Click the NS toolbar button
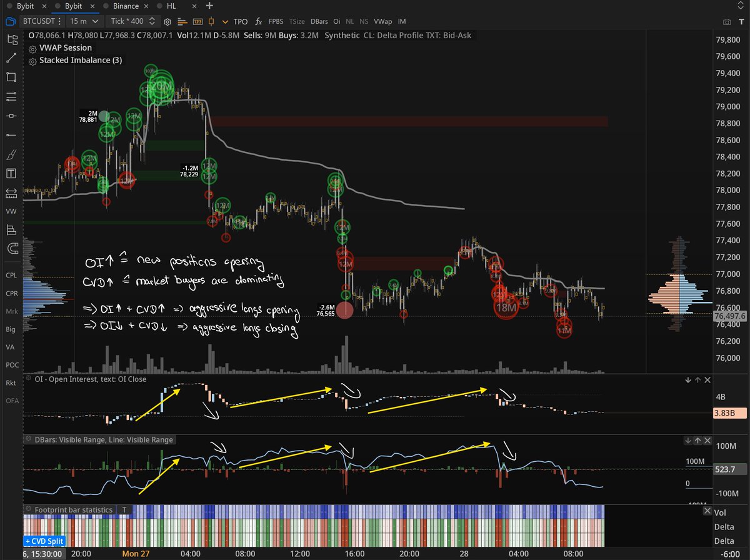 pyautogui.click(x=364, y=21)
